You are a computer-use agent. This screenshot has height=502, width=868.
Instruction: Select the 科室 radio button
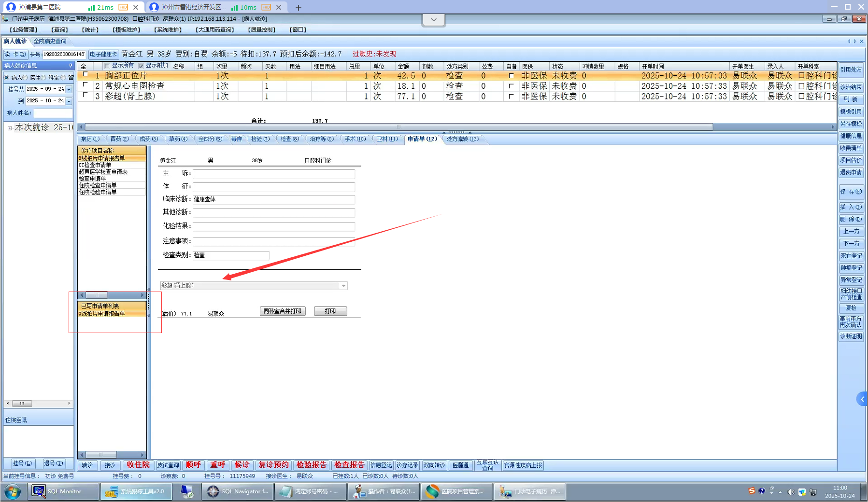(43, 77)
